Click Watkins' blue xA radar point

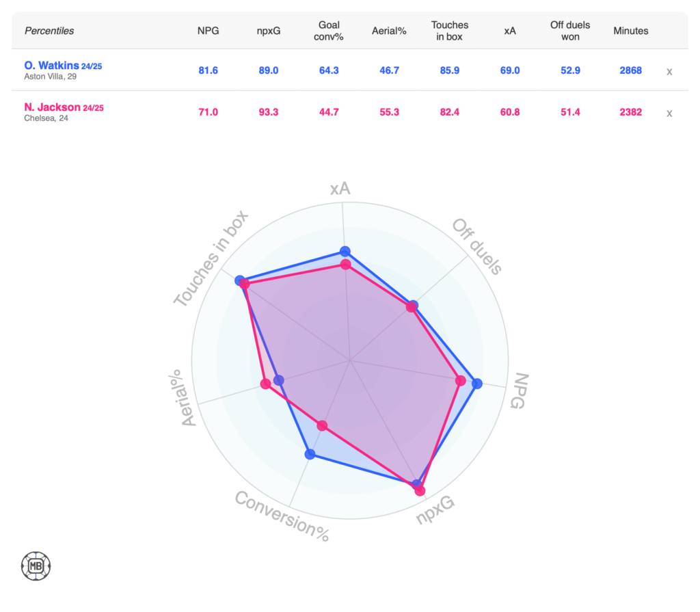[x=345, y=251]
